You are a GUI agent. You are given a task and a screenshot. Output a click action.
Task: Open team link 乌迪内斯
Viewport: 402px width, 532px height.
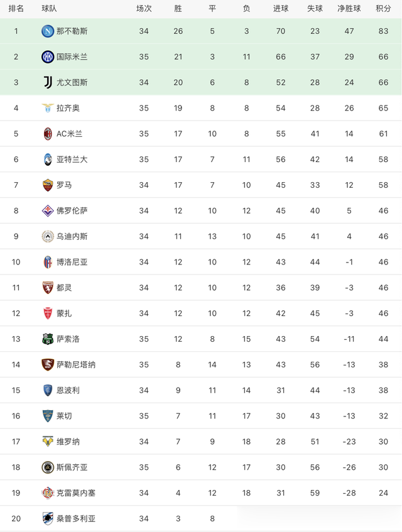(x=72, y=237)
